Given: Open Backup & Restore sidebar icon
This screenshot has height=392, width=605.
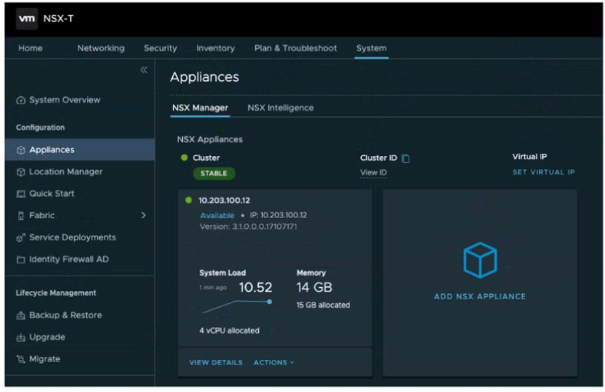Looking at the screenshot, I should [x=21, y=316].
